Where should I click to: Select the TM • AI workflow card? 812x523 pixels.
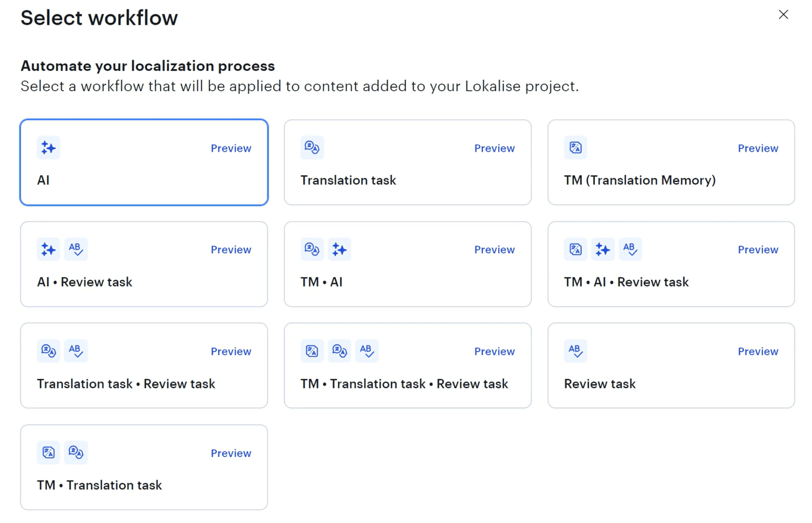point(408,282)
